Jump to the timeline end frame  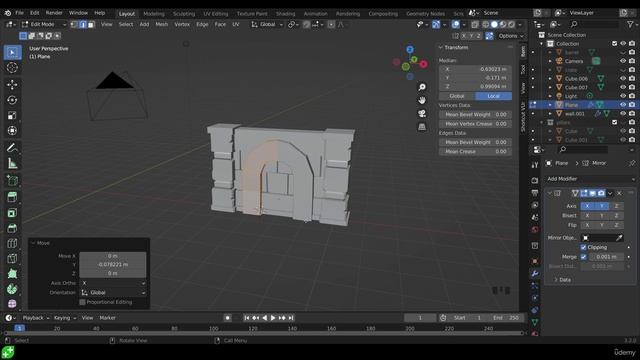coord(291,318)
